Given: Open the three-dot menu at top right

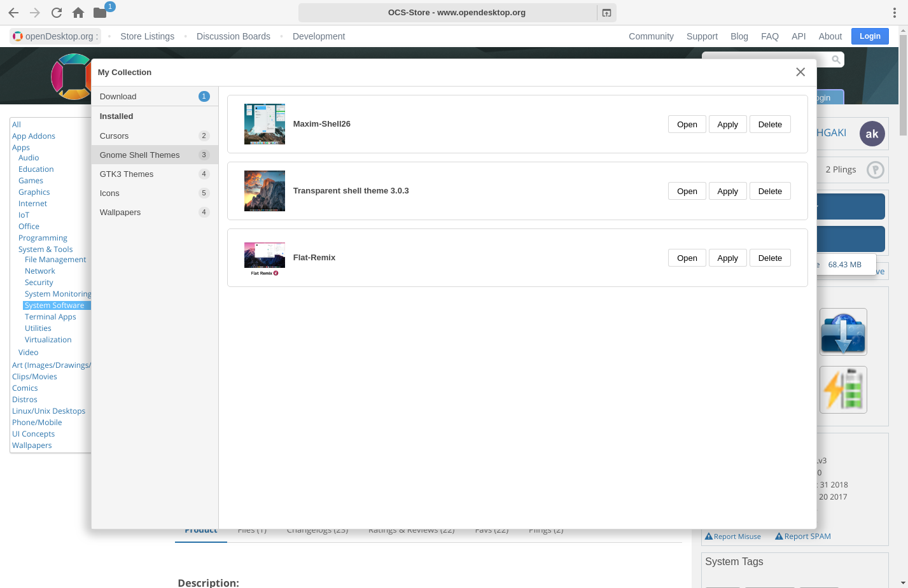Looking at the screenshot, I should coord(894,13).
